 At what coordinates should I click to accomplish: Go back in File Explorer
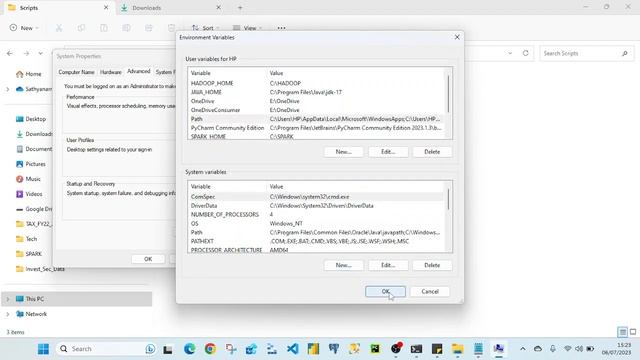[x=10, y=53]
